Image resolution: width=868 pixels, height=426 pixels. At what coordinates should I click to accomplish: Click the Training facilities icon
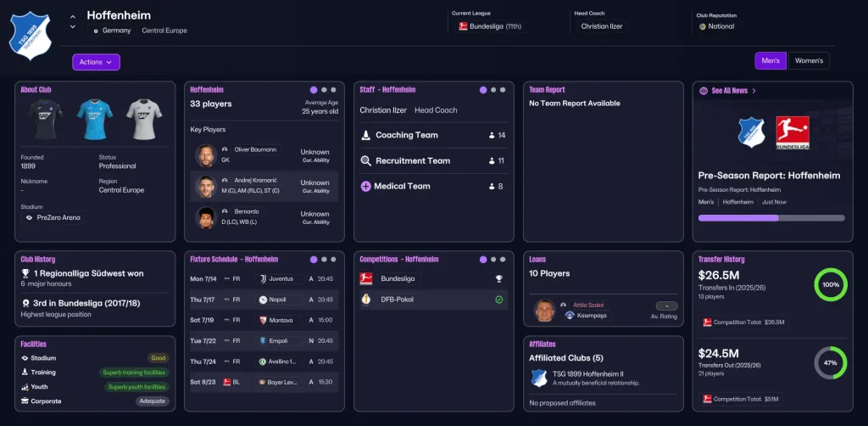pos(25,373)
